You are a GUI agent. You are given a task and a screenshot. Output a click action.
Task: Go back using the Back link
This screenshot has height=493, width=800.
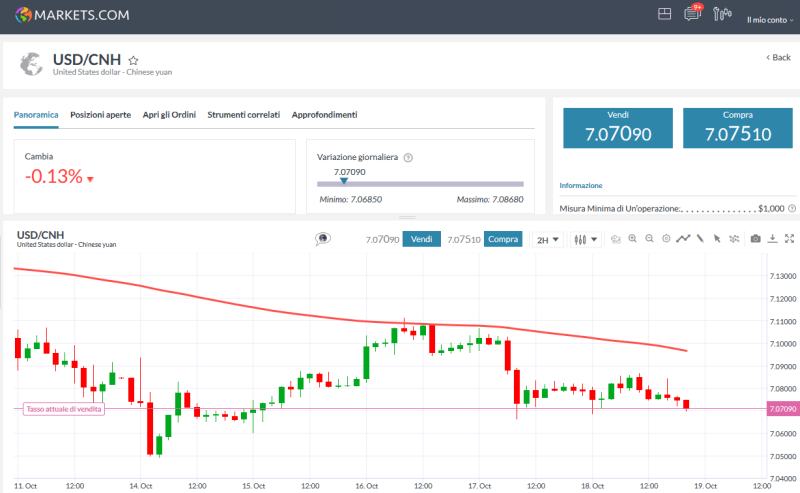tap(778, 58)
